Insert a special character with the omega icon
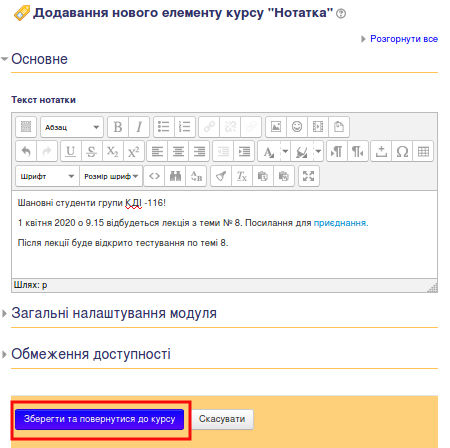Viewport: 450px width, 448px height. (x=402, y=152)
